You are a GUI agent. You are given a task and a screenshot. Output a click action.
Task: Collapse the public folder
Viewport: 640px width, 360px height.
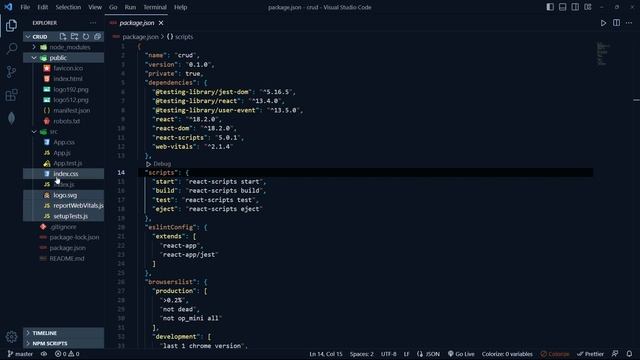pos(64,58)
